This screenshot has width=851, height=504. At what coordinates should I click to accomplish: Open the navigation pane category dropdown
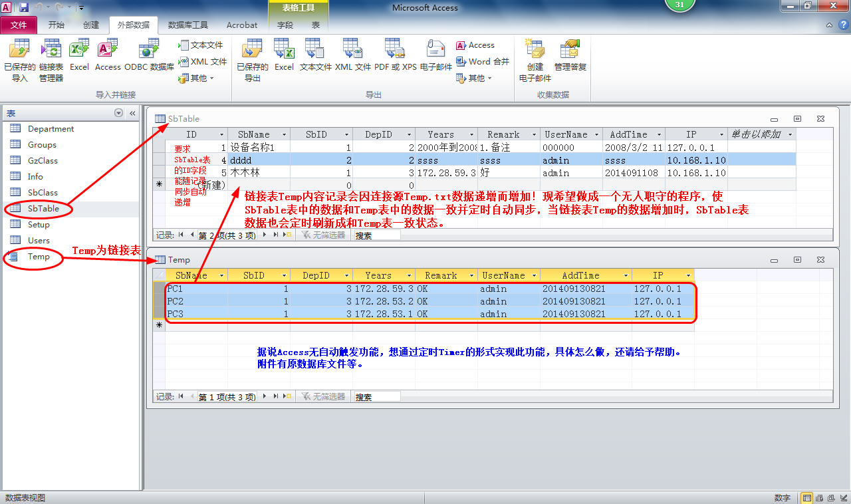(118, 113)
